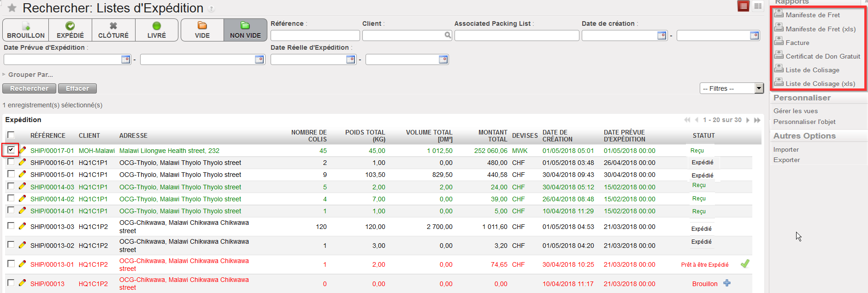Image resolution: width=868 pixels, height=293 pixels.
Task: Focus the Référence input field
Action: [315, 35]
